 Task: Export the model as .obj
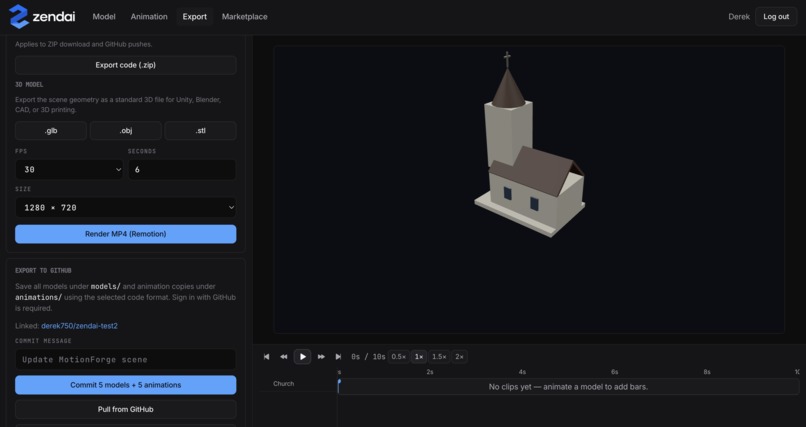click(x=126, y=131)
